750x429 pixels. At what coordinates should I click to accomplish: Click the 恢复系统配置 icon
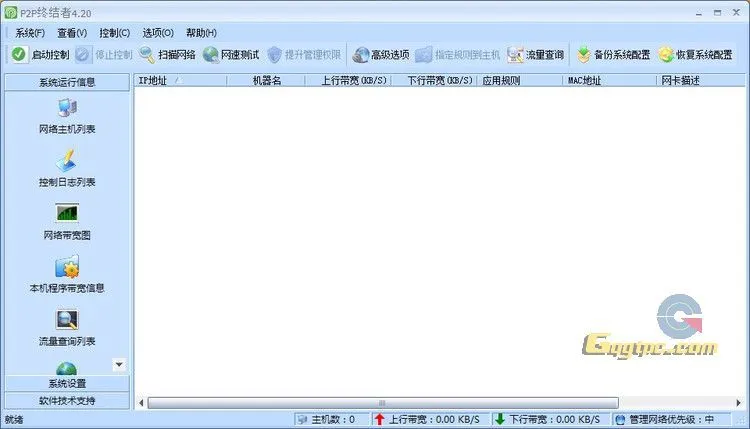point(666,55)
